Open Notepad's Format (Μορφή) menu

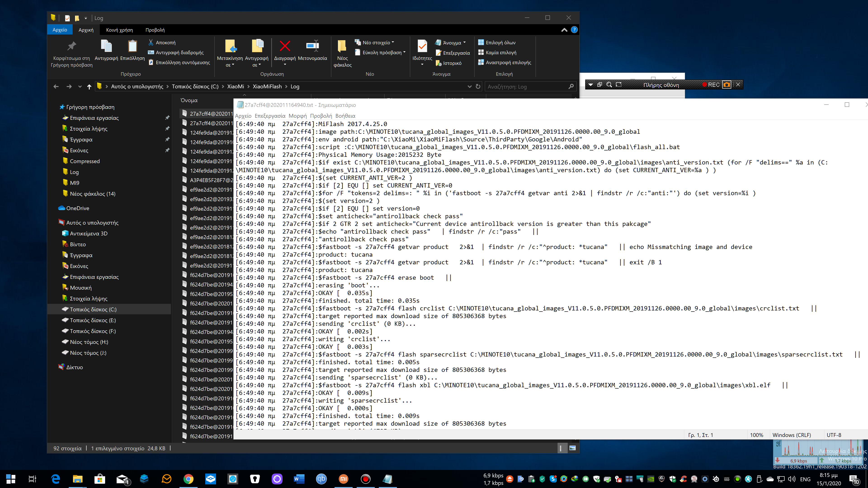coord(297,116)
